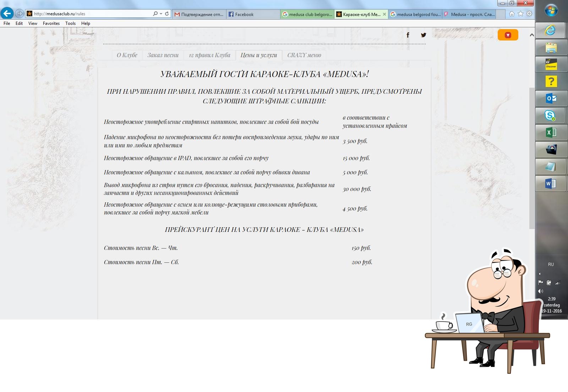The height and width of the screenshot is (392, 568).
Task: Close the Караоке-клуб Me... browser tab
Action: 384,14
